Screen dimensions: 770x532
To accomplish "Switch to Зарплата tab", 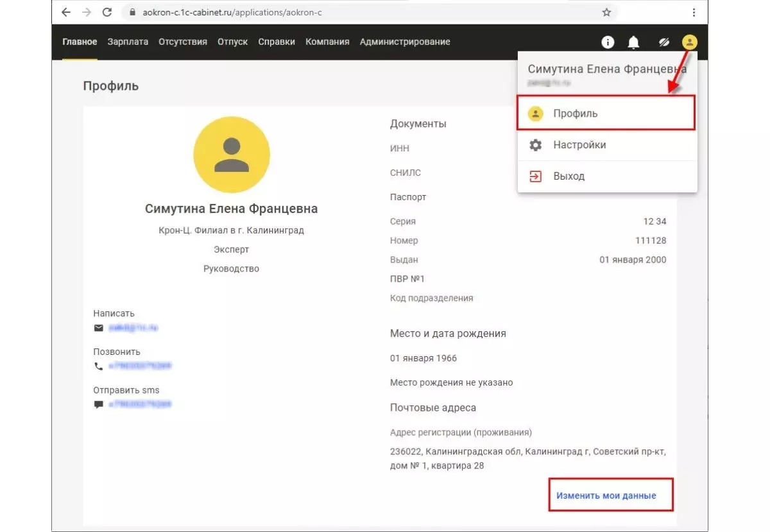I will (x=128, y=42).
